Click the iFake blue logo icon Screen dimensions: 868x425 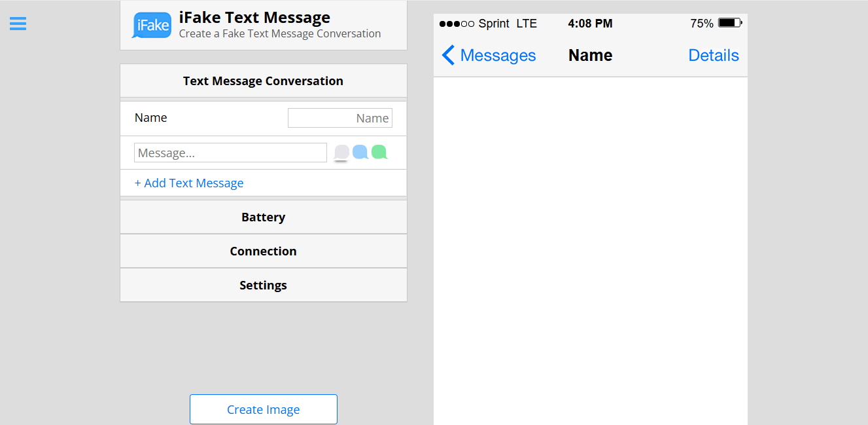(x=152, y=26)
